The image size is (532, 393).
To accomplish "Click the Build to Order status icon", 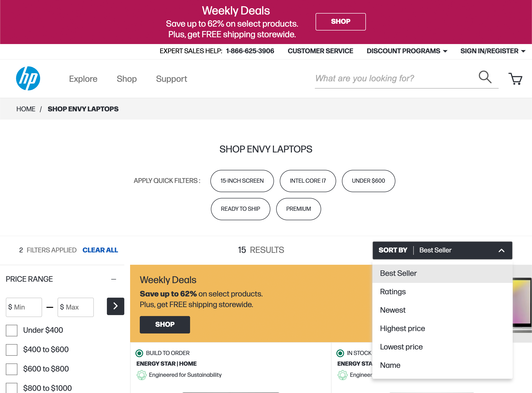I will 139,353.
